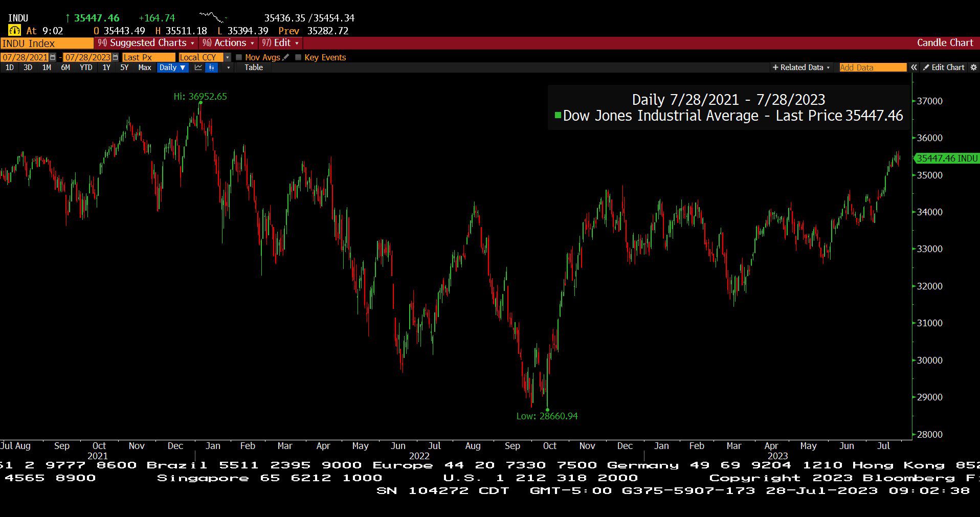The image size is (980, 517).
Task: Select the Max time range tab
Action: tap(145, 68)
